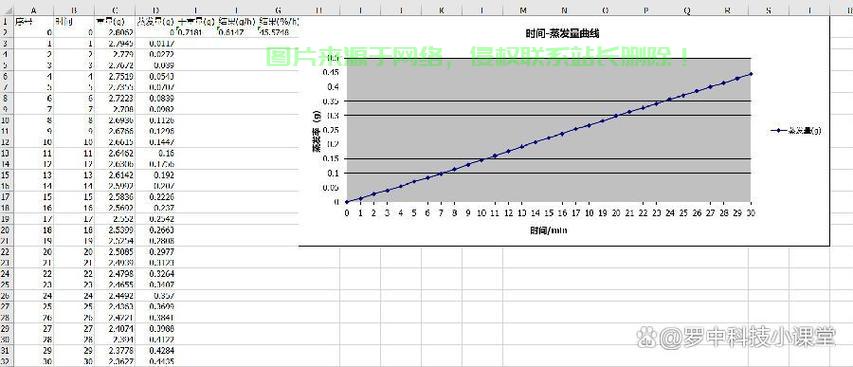Viewport: 853px width, 367px height.
Task: Select column M header
Action: click(x=523, y=10)
